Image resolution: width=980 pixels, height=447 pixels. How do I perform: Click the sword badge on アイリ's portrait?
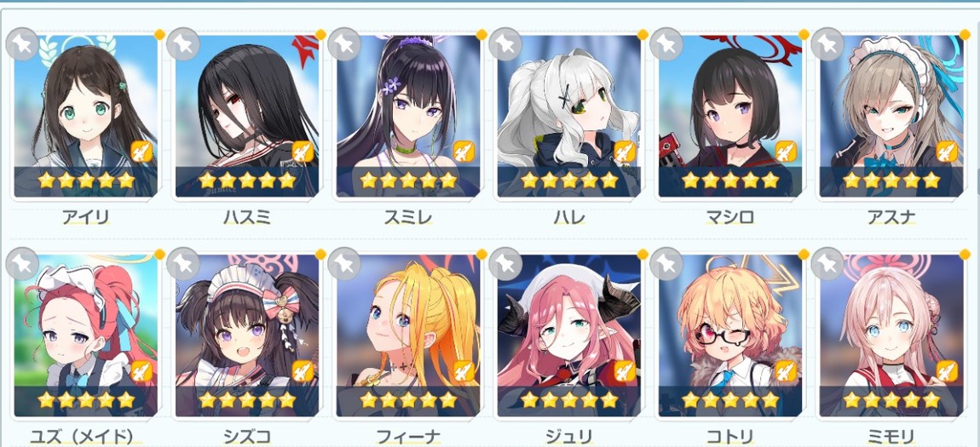141,152
